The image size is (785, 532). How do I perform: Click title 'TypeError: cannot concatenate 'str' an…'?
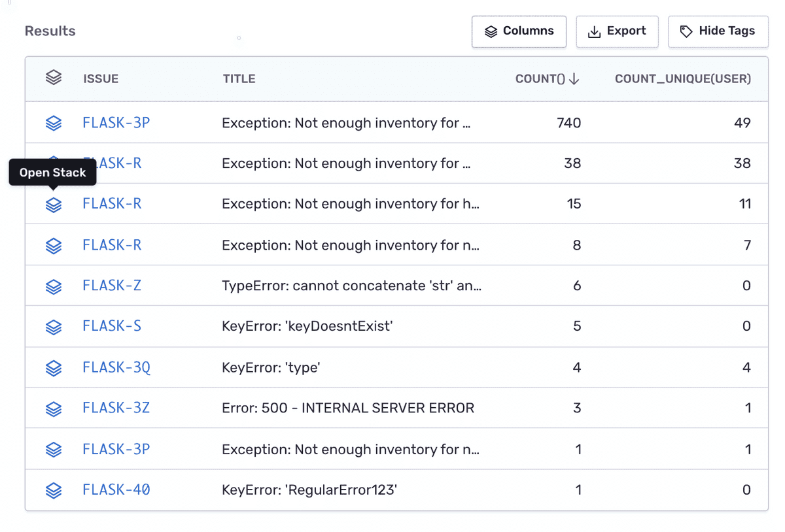[x=352, y=286]
